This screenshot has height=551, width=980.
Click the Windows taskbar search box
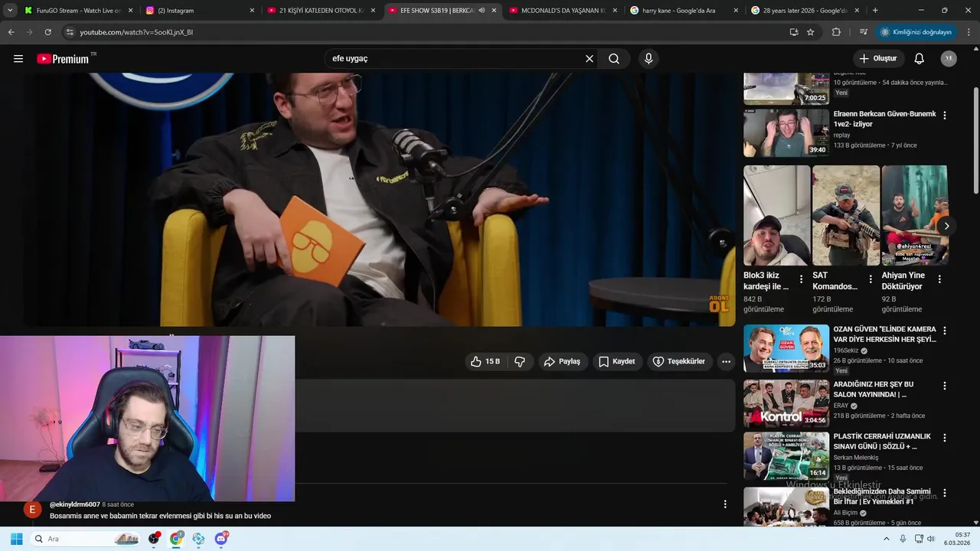[86, 539]
